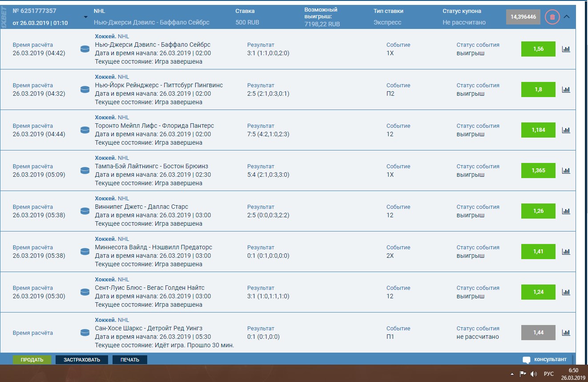Open the dropdown arrow beside coupon number
The width and height of the screenshot is (588, 382).
[x=86, y=17]
